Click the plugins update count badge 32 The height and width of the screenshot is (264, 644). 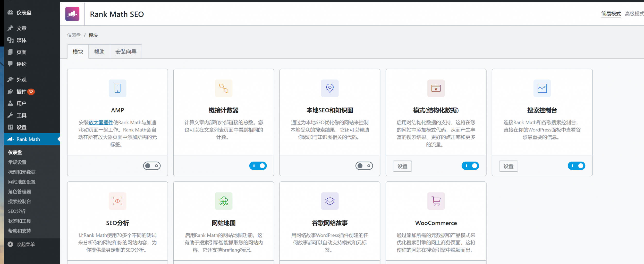[x=31, y=92]
